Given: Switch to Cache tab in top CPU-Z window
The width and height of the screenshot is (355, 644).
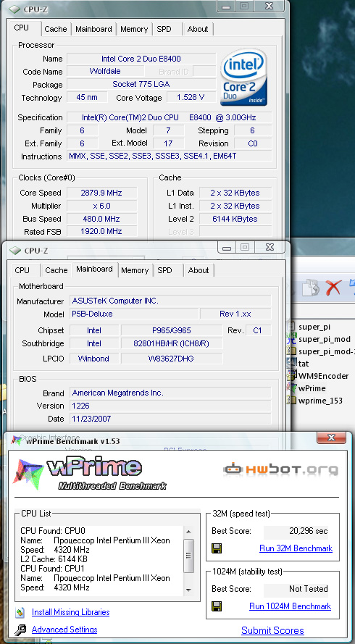Looking at the screenshot, I should click(56, 29).
